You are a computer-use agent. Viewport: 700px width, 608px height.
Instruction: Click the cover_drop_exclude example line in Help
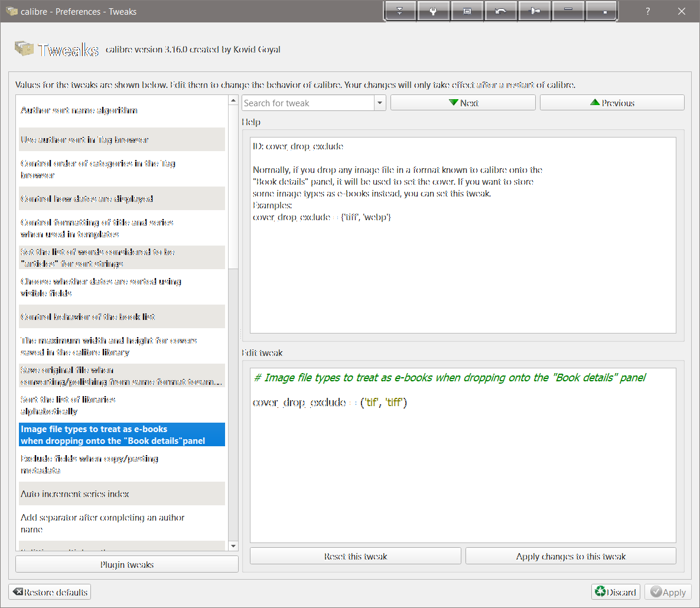(322, 217)
